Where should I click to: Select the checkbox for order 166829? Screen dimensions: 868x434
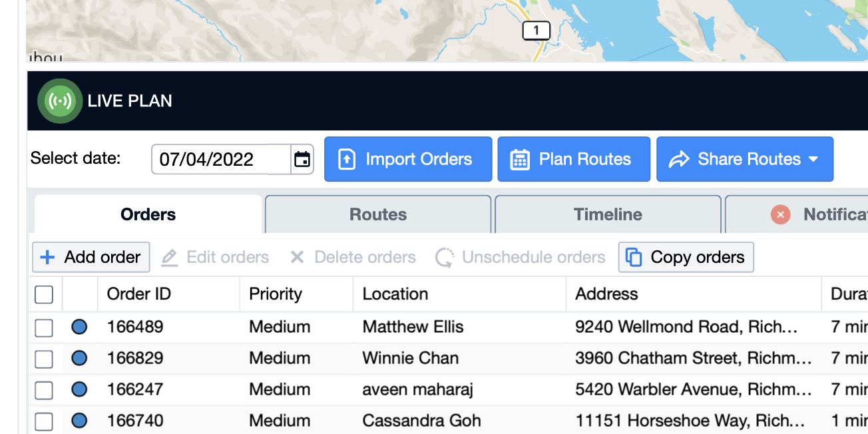[x=44, y=359]
